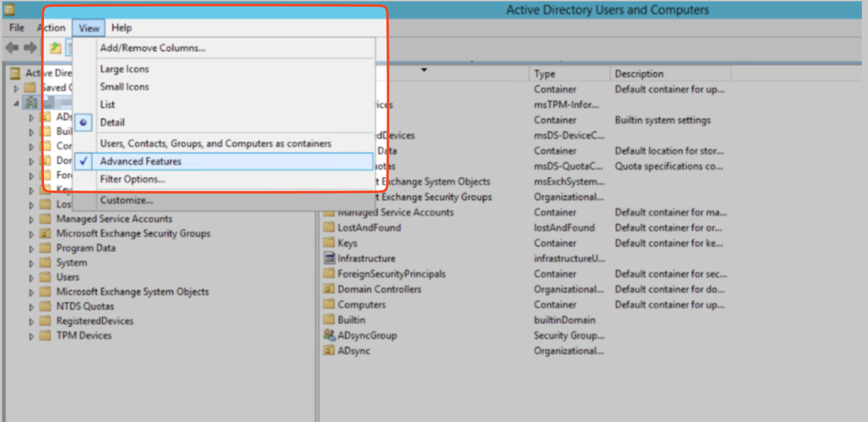
Task: Sort by the Description column header
Action: point(671,74)
